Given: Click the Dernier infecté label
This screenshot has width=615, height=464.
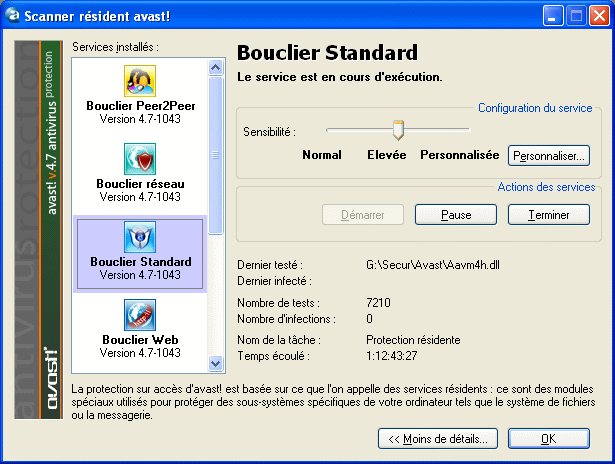Looking at the screenshot, I should [274, 281].
